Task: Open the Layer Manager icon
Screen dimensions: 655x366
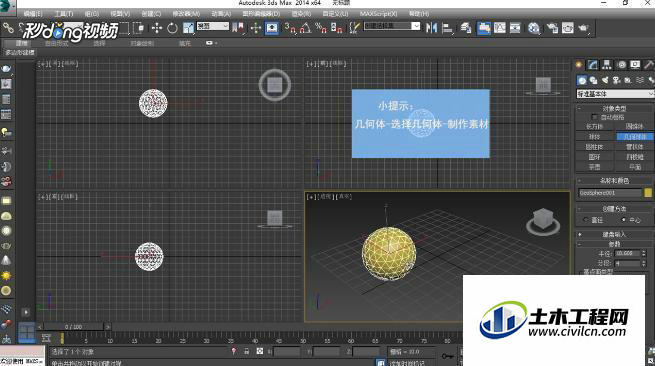Action: pos(465,28)
